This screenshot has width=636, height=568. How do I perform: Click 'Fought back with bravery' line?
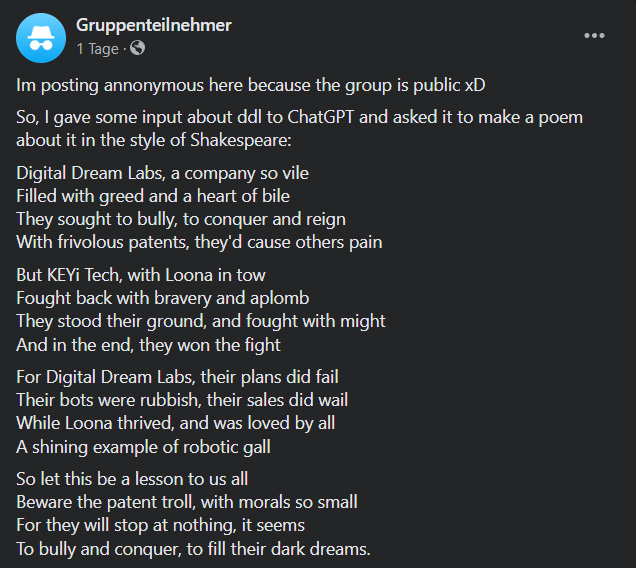pyautogui.click(x=163, y=299)
